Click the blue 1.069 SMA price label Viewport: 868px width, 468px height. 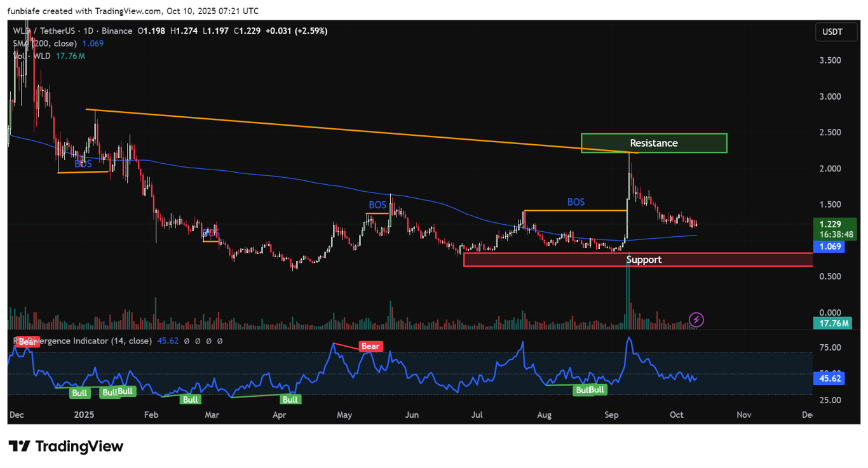coord(829,247)
